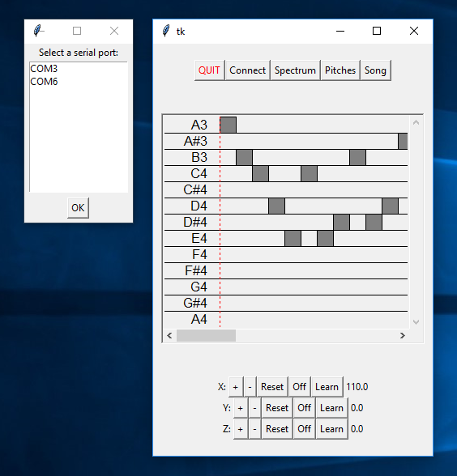Increase Y with the plus button
Screen dimensions: 457x476
[241, 408]
